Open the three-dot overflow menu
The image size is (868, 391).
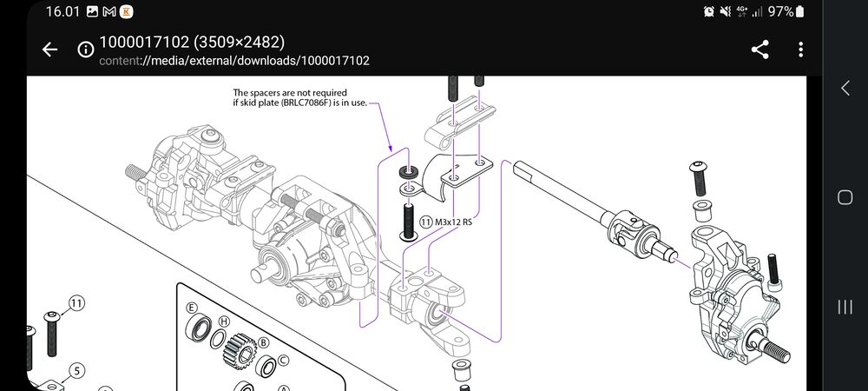(x=800, y=50)
